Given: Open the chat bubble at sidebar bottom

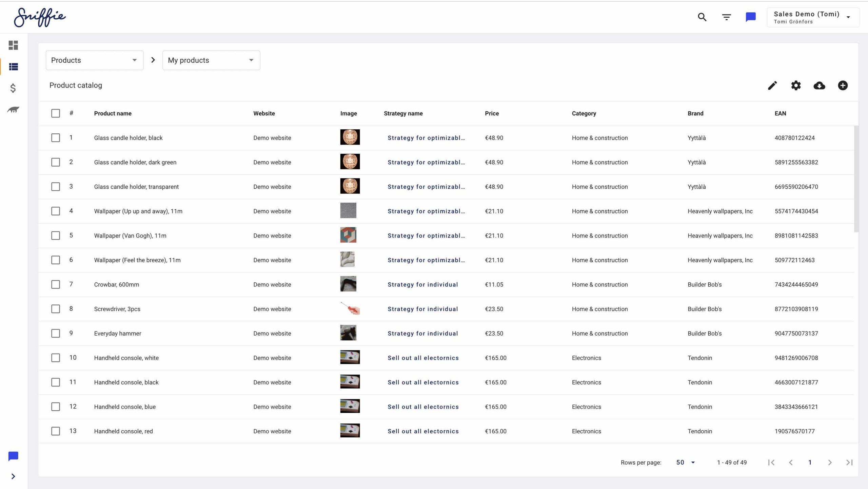Looking at the screenshot, I should coord(13,456).
